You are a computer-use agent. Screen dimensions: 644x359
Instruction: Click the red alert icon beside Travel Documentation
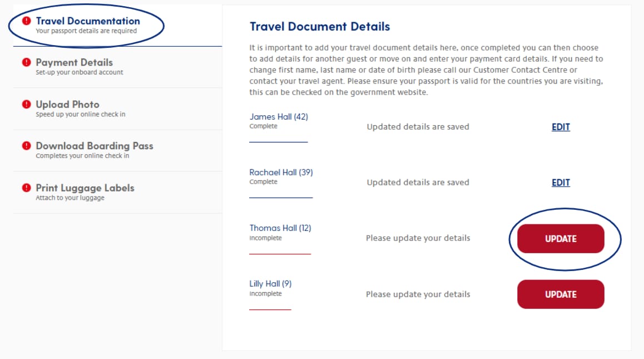[x=26, y=21]
